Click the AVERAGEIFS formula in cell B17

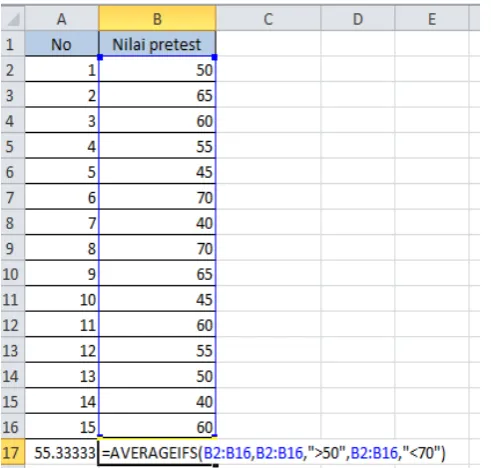point(273,453)
